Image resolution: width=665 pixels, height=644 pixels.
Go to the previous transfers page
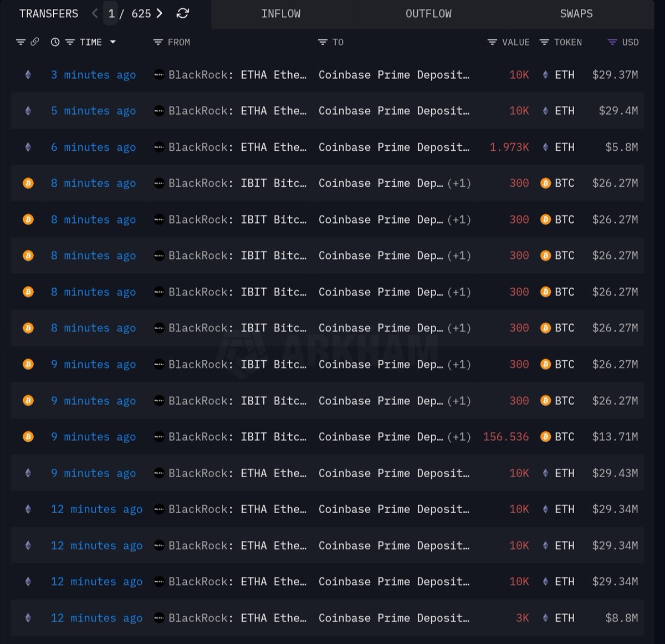(x=95, y=13)
